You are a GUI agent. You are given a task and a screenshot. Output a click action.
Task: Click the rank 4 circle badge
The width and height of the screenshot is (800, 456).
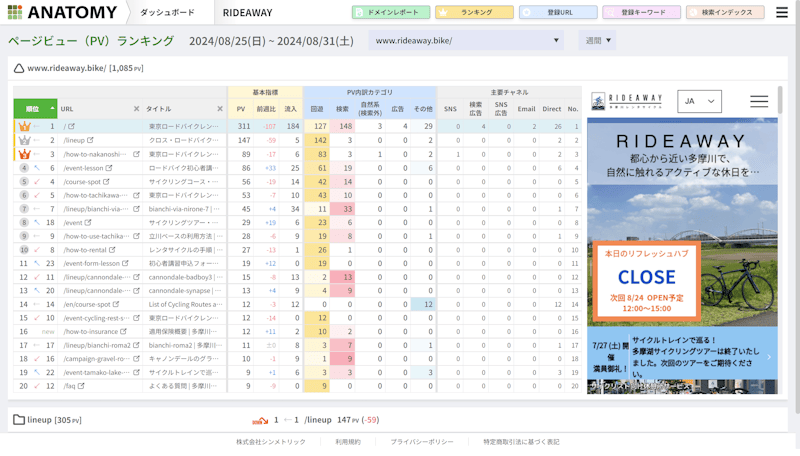[x=24, y=168]
